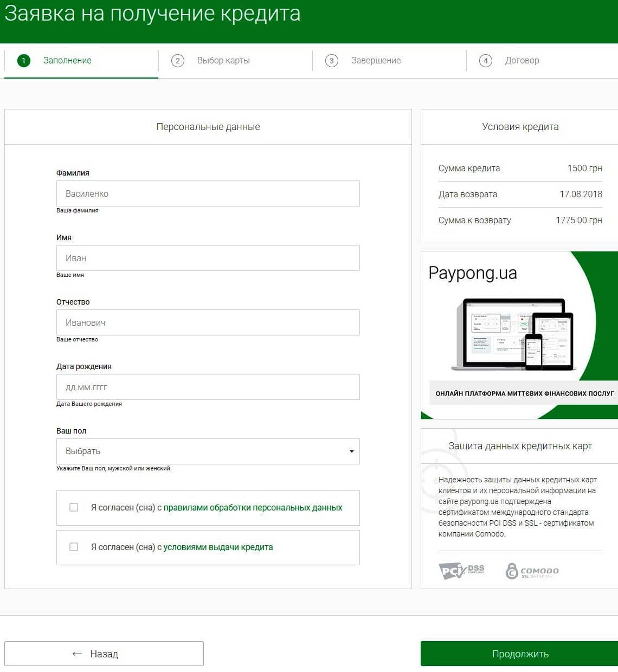Click the step 2 Выбор карты circle icon

177,61
